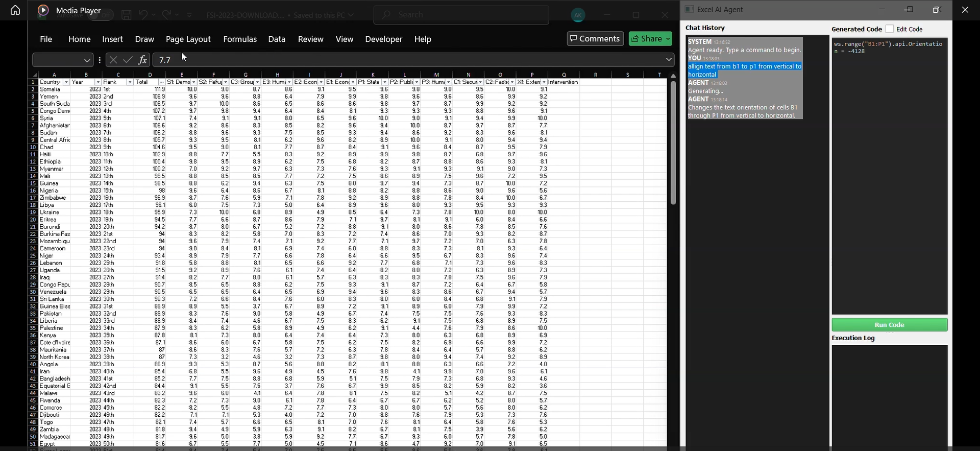Click the cell containing Afghanistan
980x451 pixels.
pos(54,126)
